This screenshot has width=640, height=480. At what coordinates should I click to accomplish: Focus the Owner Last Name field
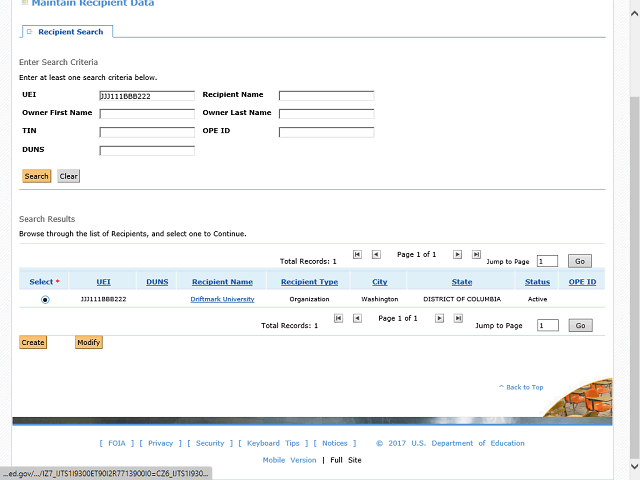point(327,114)
